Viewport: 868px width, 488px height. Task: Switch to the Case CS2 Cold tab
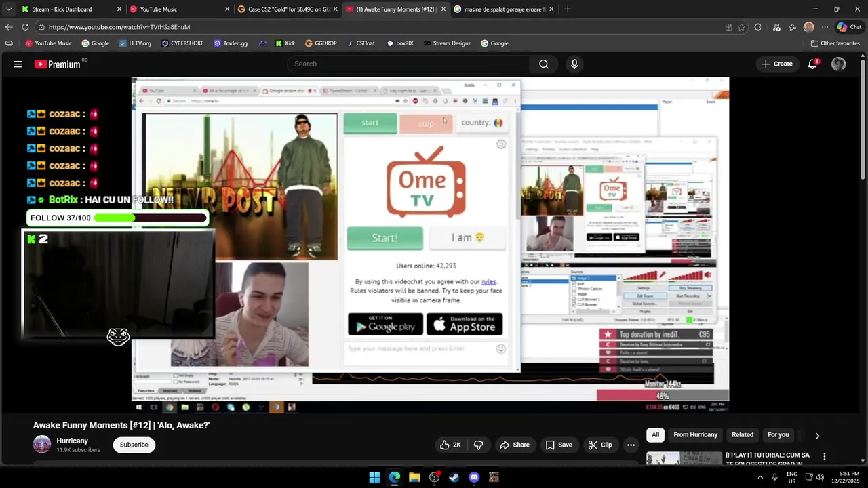tap(289, 9)
